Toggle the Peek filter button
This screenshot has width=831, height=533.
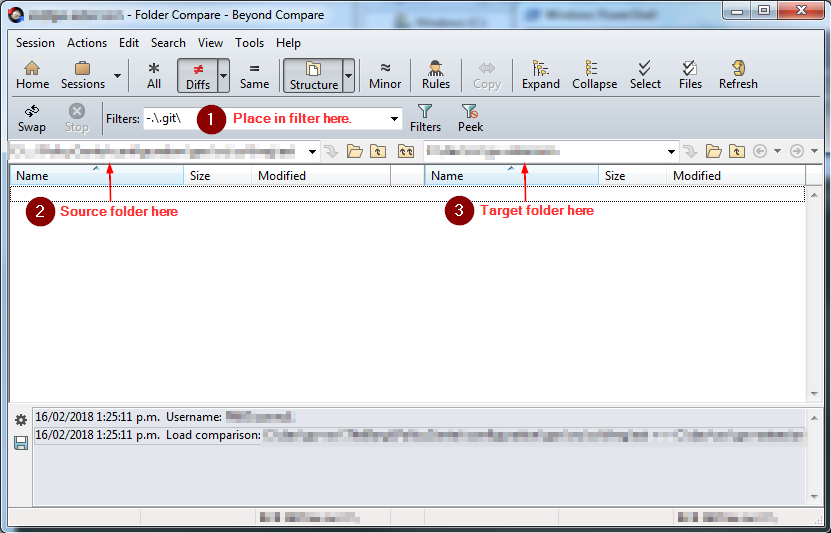[x=470, y=119]
